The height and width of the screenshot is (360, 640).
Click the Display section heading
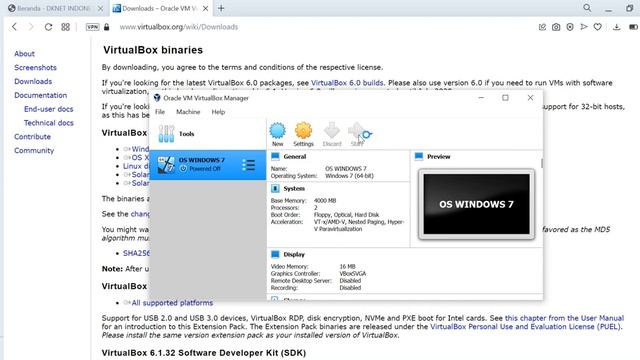pos(294,254)
